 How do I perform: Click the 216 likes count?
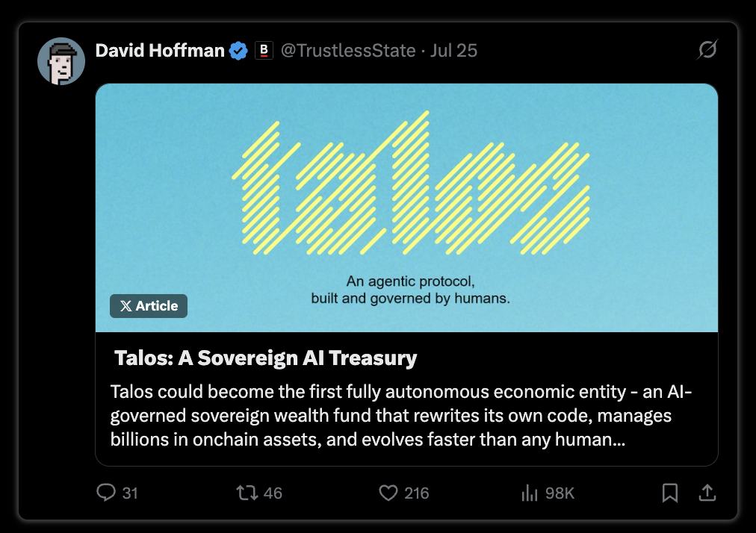pyautogui.click(x=417, y=493)
